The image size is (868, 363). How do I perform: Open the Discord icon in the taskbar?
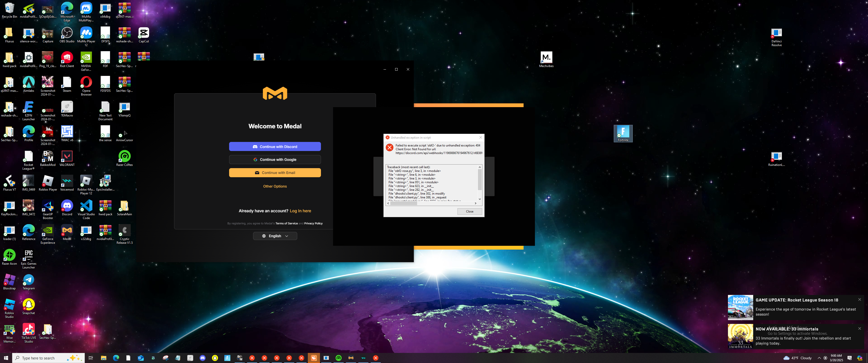pyautogui.click(x=203, y=358)
